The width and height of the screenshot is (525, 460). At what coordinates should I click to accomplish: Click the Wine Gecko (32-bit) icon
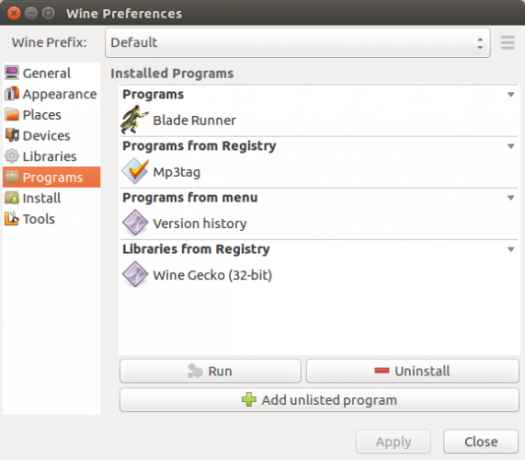[135, 274]
